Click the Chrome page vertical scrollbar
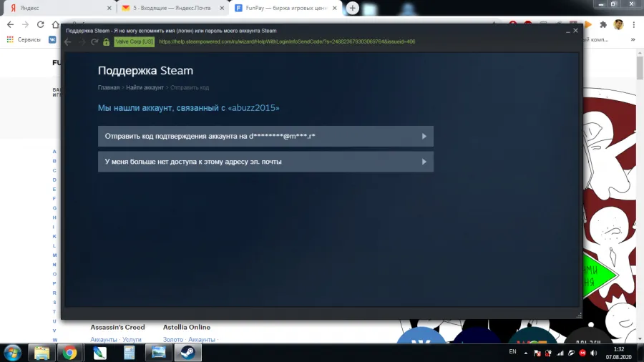Viewport: 644px width, 362px height. (x=640, y=68)
